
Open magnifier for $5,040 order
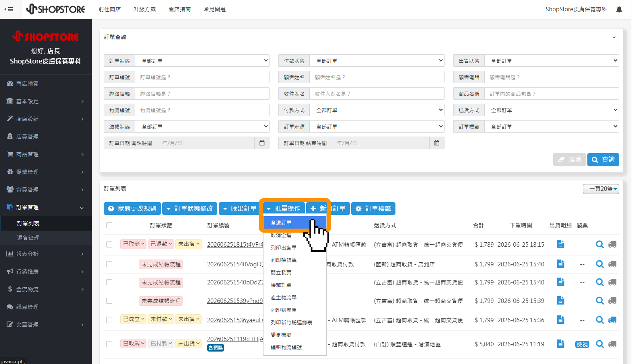[x=600, y=344]
